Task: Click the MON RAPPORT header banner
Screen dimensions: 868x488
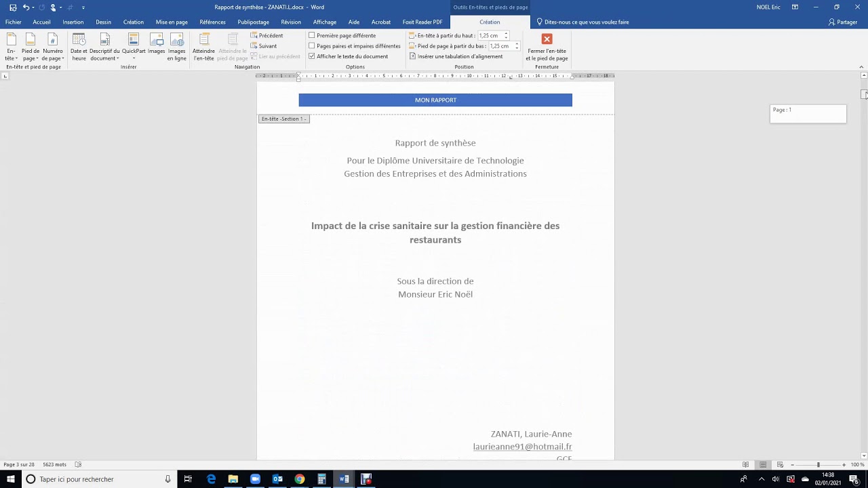Action: click(x=435, y=100)
